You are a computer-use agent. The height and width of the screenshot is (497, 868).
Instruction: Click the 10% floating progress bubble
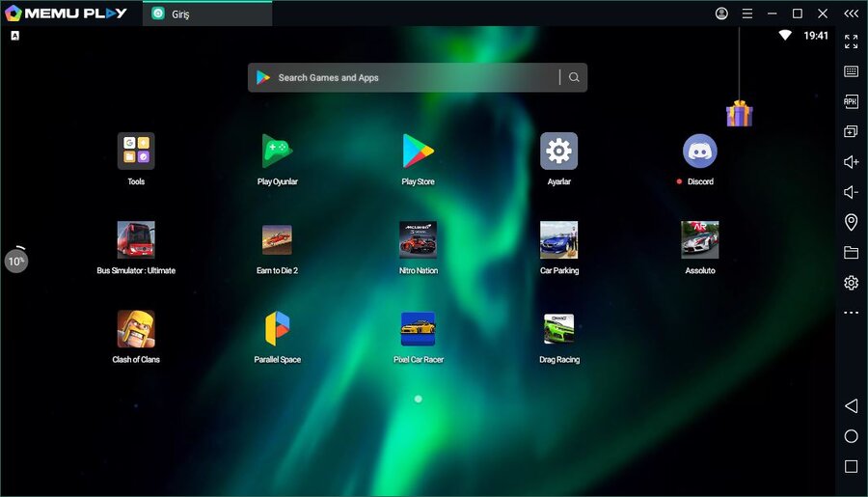16,261
